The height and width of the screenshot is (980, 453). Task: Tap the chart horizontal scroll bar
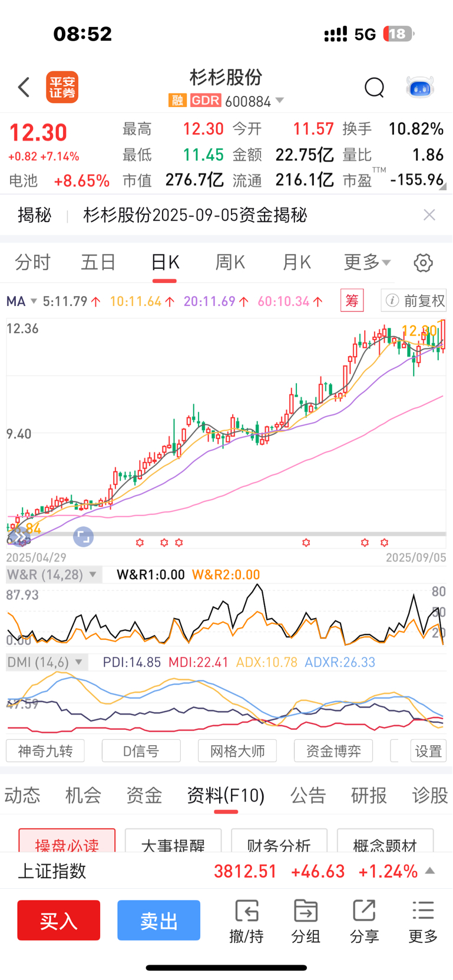pos(226,534)
